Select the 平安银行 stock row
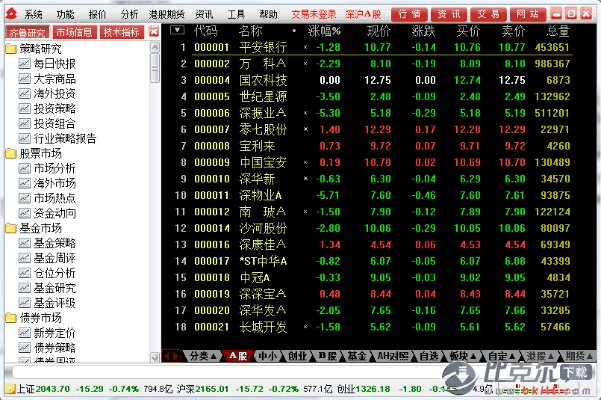This screenshot has height=400, width=601. point(372,48)
